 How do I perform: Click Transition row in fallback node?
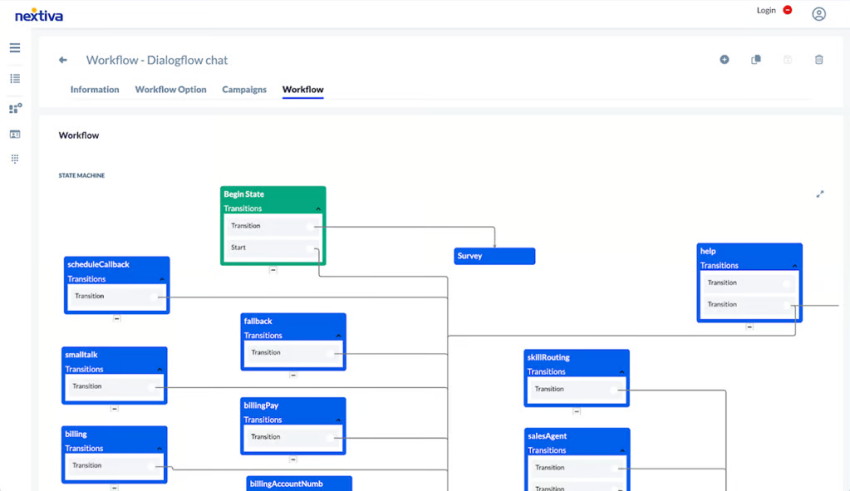293,353
